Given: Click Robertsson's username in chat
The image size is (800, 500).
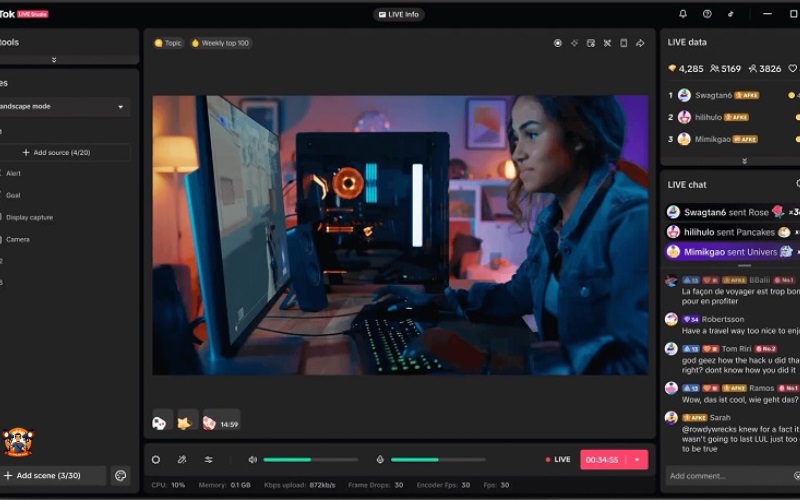Looking at the screenshot, I should click(722, 319).
